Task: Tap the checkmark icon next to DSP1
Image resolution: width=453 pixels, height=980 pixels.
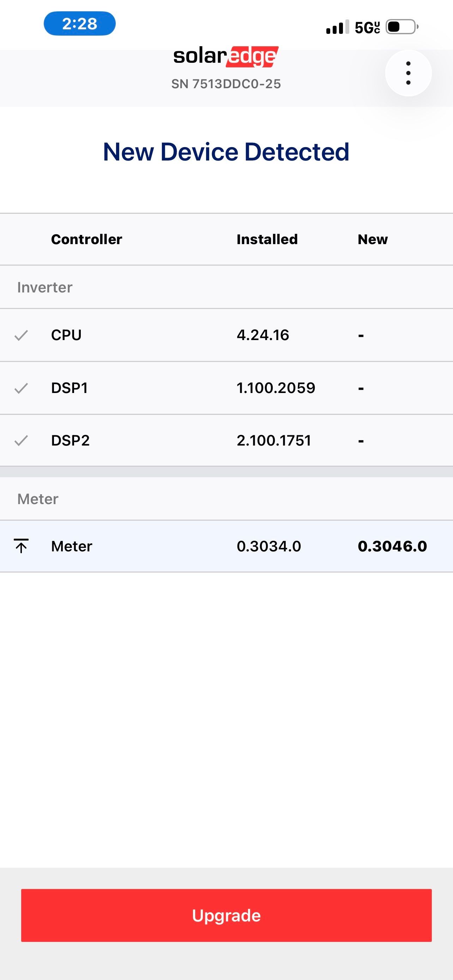Action: tap(21, 388)
